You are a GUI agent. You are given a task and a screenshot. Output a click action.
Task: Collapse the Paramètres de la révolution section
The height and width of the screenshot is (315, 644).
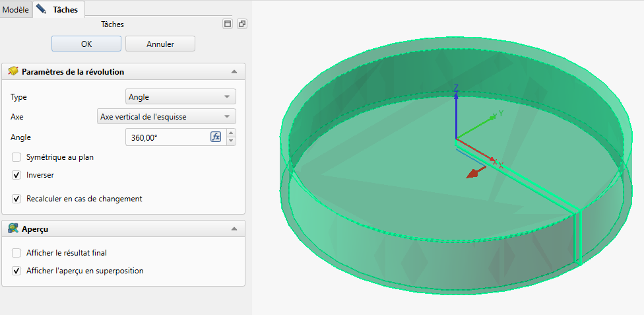(234, 72)
